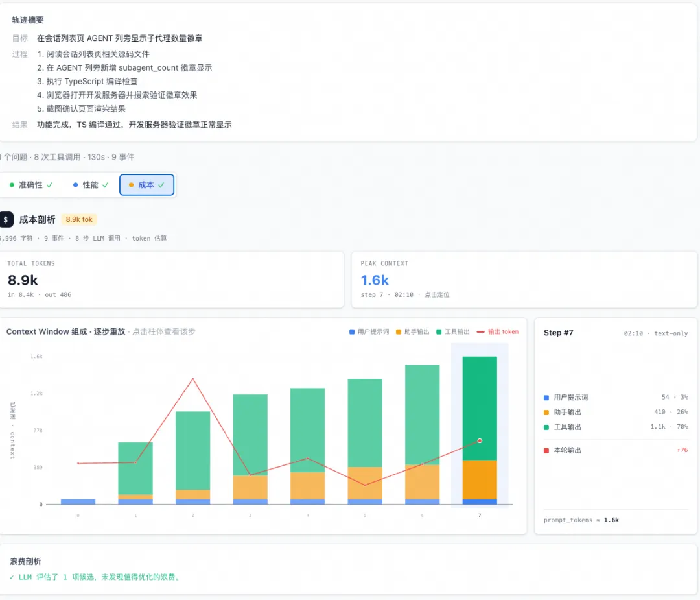Image resolution: width=700 pixels, height=600 pixels.
Task: Select the highlighted step 7 bar
Action: (x=480, y=431)
